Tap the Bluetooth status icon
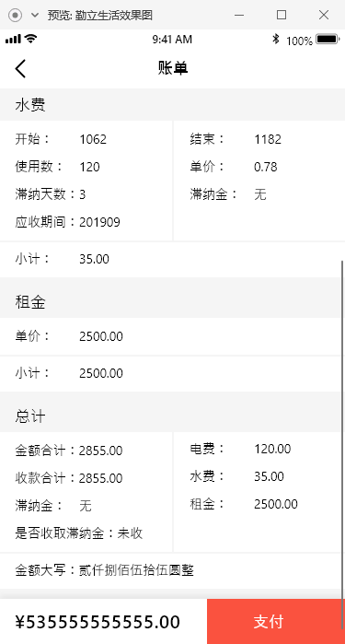 [276, 40]
